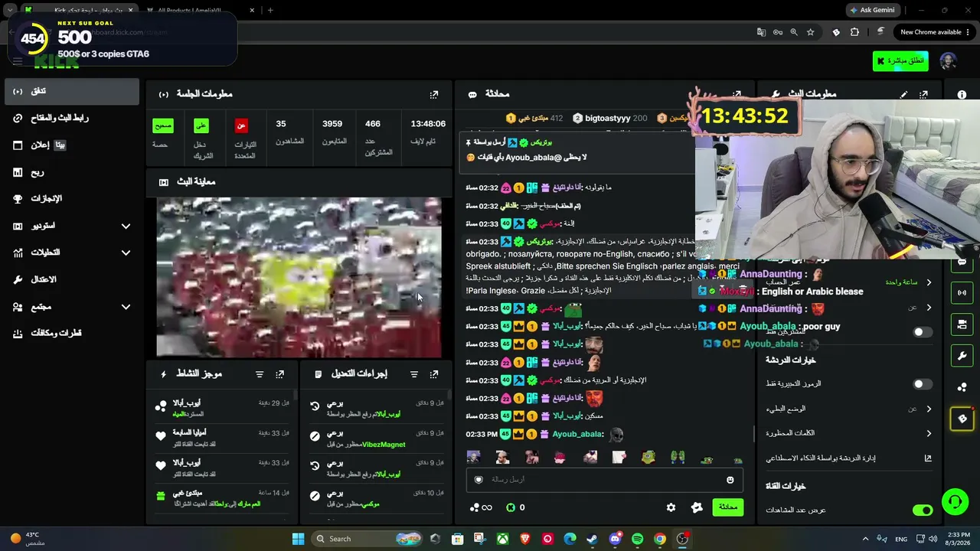Screen dimensions: 980x551
Task: Open the Kick sidebar hamburger menu
Action: [17, 61]
